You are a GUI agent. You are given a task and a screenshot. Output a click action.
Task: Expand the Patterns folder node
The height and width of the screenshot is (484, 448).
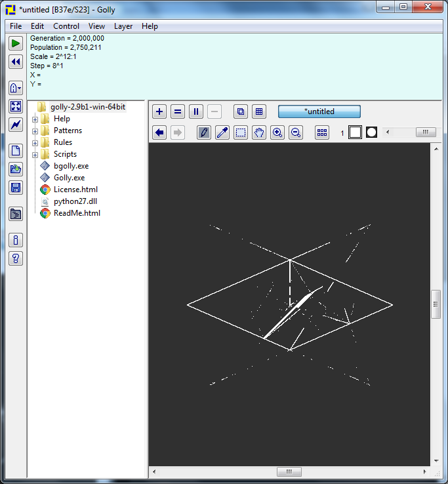(x=35, y=131)
